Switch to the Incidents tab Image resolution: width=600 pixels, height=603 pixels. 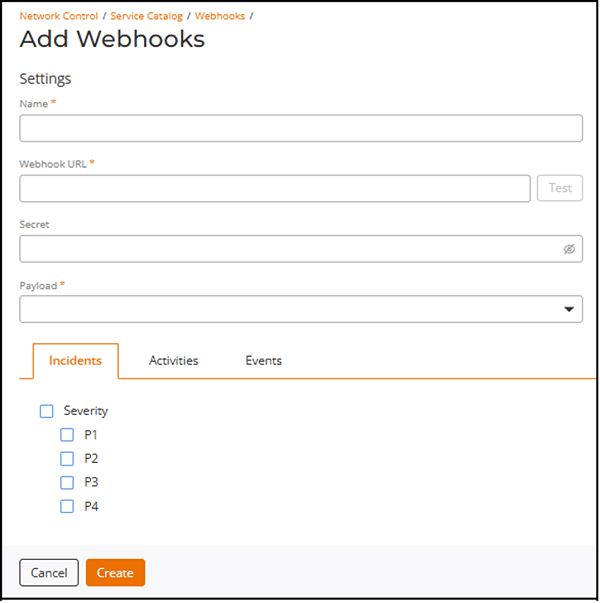click(x=75, y=361)
